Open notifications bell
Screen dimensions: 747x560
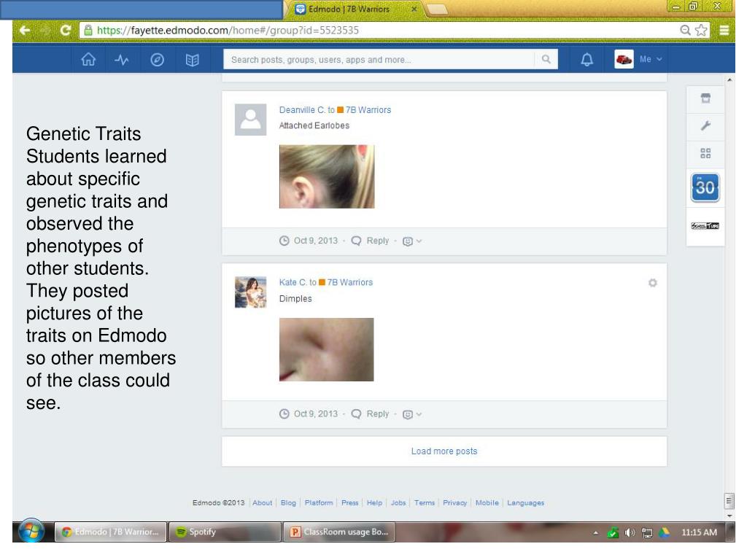pos(587,60)
